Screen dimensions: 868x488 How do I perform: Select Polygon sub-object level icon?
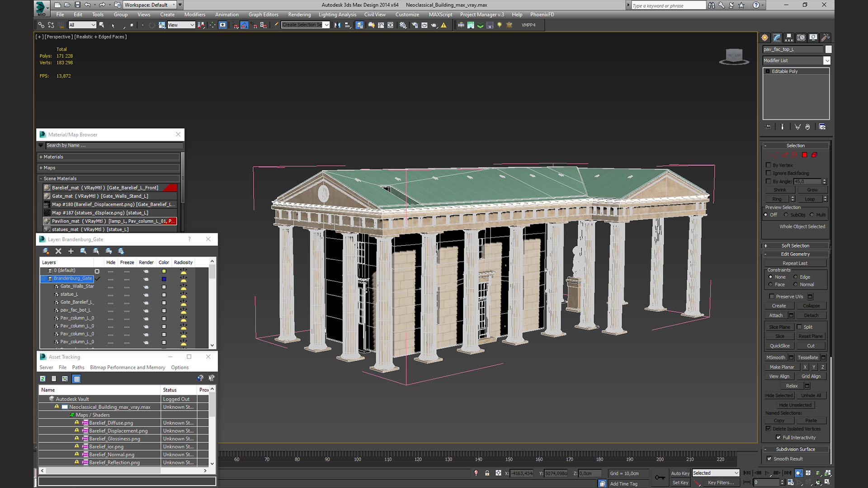tap(804, 155)
